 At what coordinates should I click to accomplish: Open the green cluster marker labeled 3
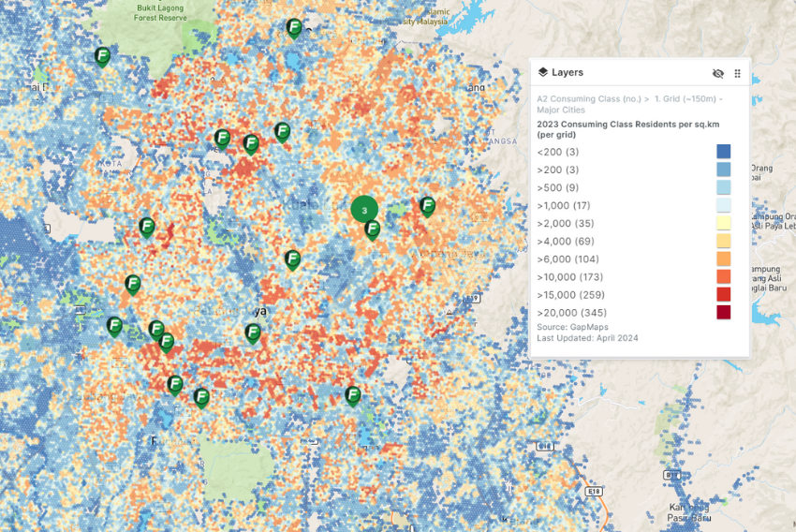point(364,211)
